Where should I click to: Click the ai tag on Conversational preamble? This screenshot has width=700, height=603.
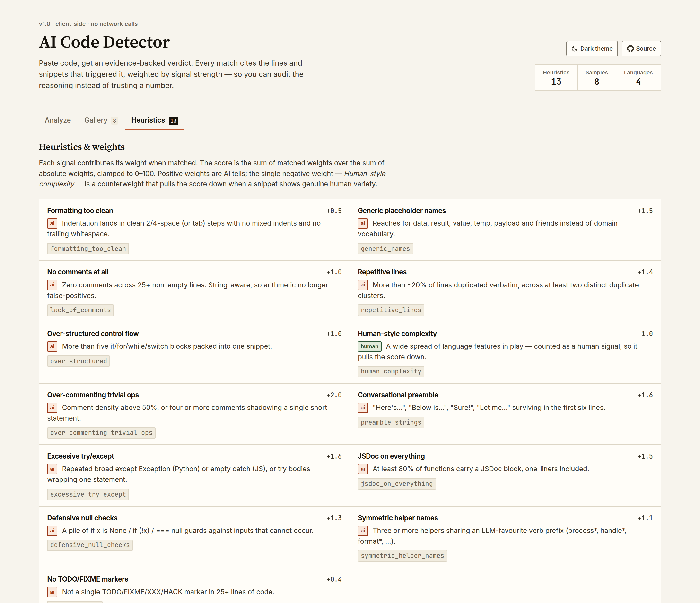tap(363, 408)
